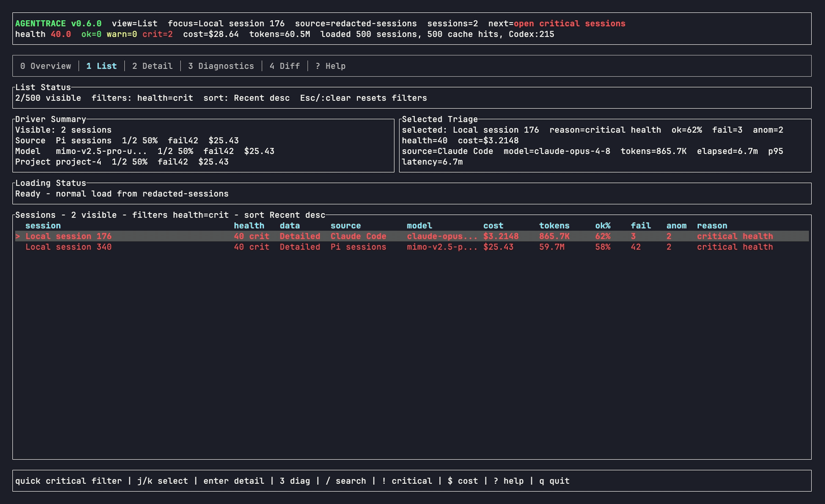Viewport: 825px width, 504px height.
Task: Click the 58% ok cell
Action: pyautogui.click(x=603, y=247)
